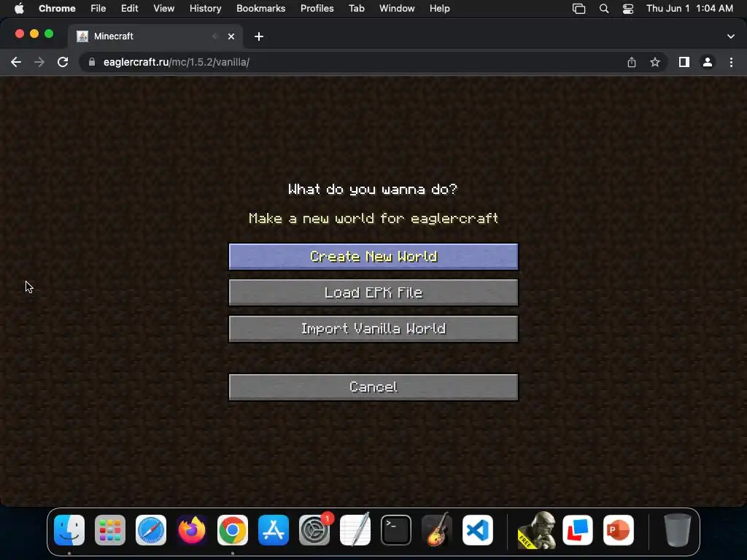This screenshot has width=747, height=560.
Task: Open Chrome three-dot menu
Action: click(x=731, y=62)
